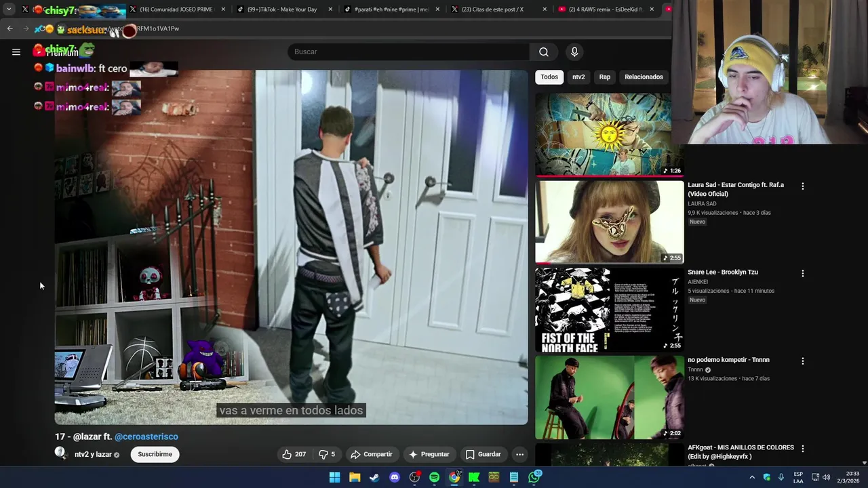Close the Citas de este post tab
868x488 pixels.
pyautogui.click(x=545, y=9)
